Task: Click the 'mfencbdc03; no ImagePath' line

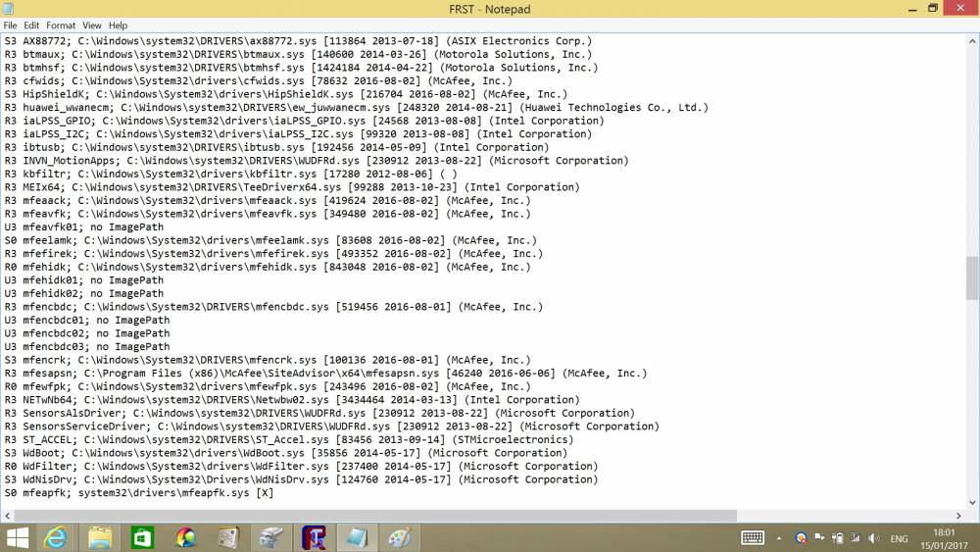Action: coord(87,347)
